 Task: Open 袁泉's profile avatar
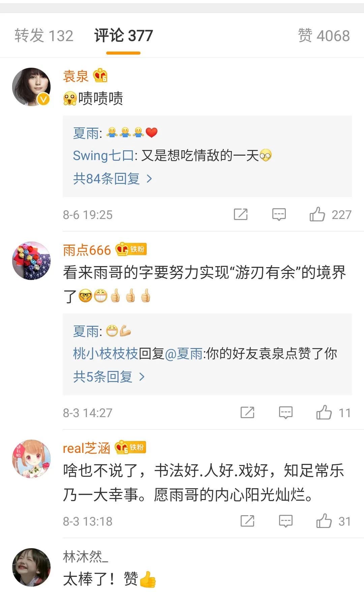31,87
